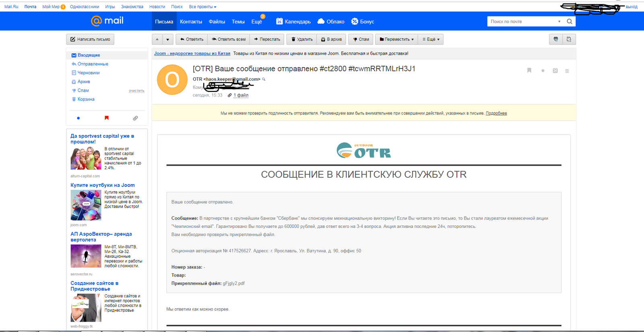Image resolution: width=644 pixels, height=332 pixels.
Task: Open Одноклассники top link
Action: click(x=85, y=7)
